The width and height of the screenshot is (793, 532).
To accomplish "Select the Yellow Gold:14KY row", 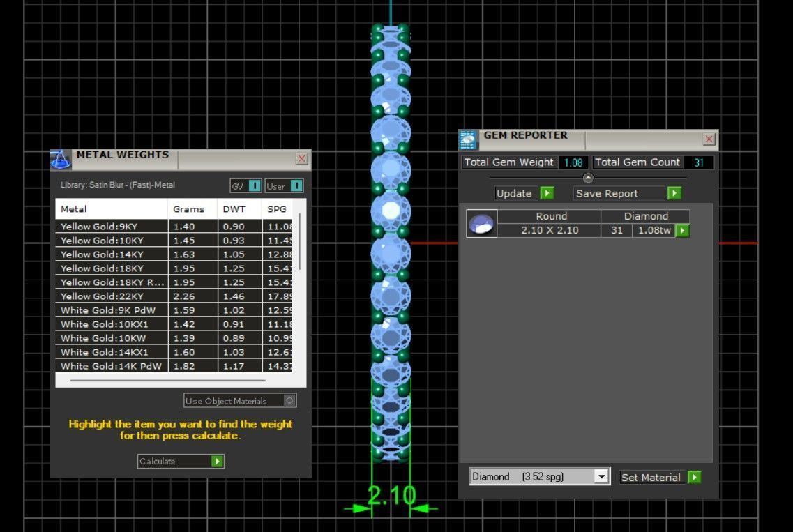I will [x=174, y=254].
